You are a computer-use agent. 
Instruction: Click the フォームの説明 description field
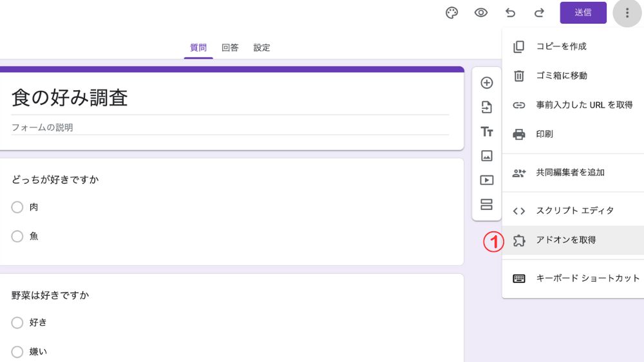point(230,128)
